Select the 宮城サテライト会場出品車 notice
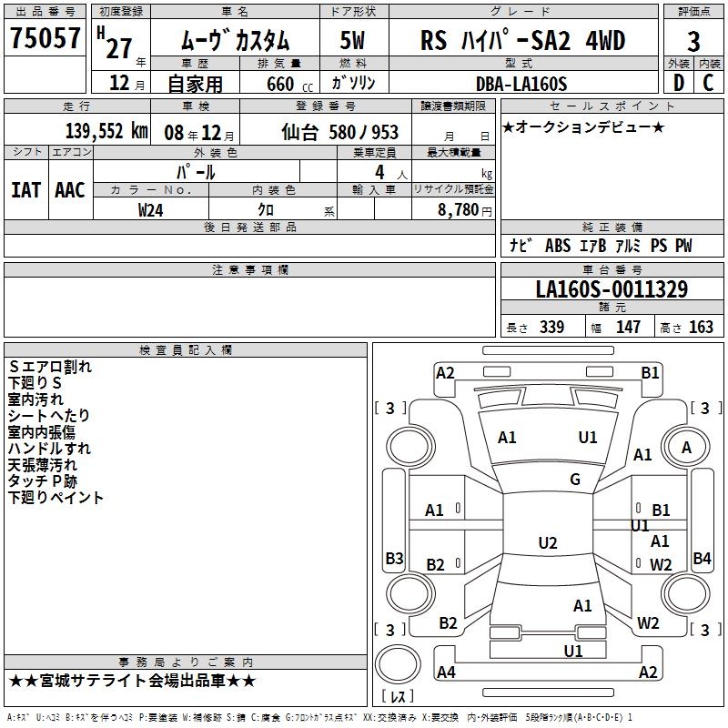 coord(133,681)
